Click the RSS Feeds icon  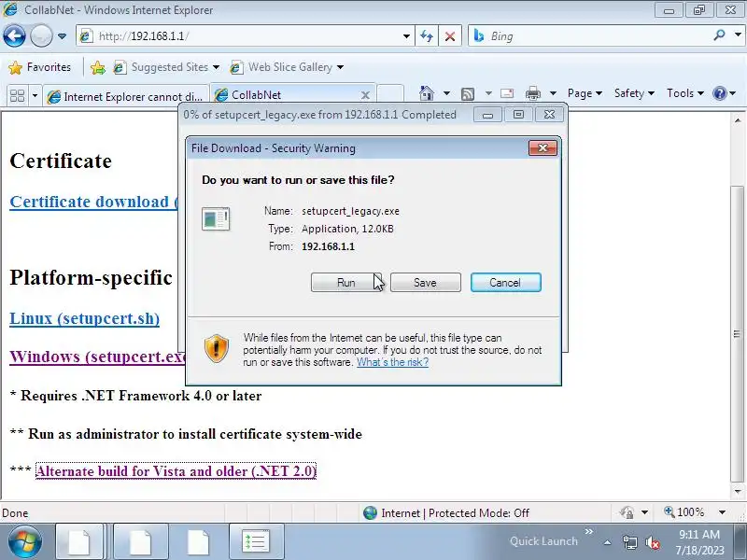click(x=468, y=94)
